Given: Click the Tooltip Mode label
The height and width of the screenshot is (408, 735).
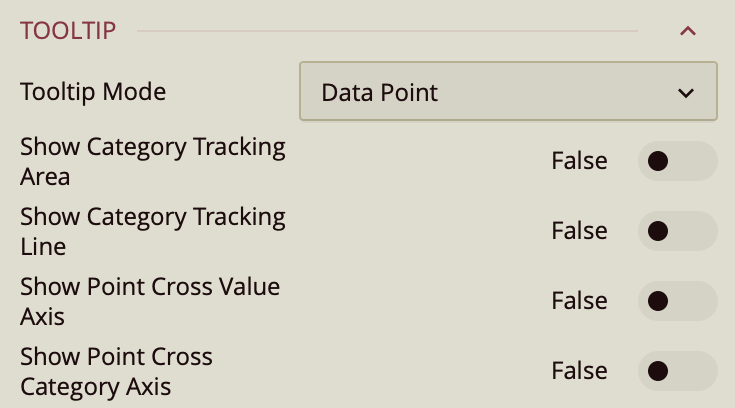Looking at the screenshot, I should click(x=93, y=92).
